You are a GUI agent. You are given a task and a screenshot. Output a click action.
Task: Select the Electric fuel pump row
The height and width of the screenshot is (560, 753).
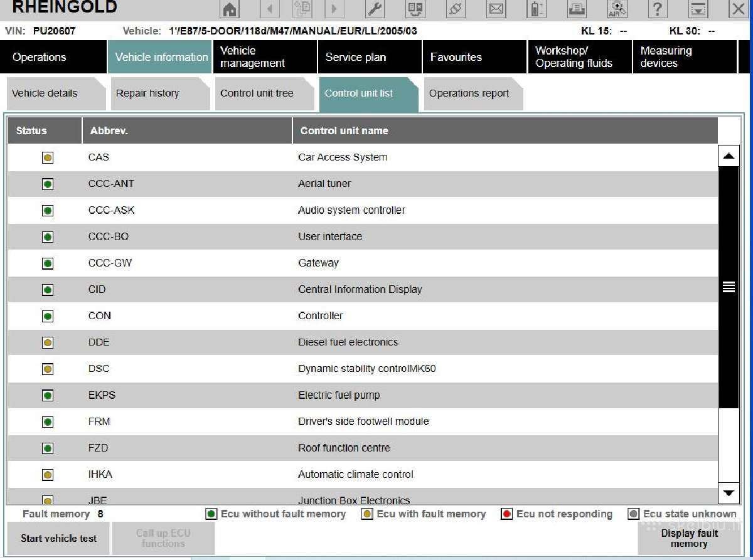click(x=363, y=395)
